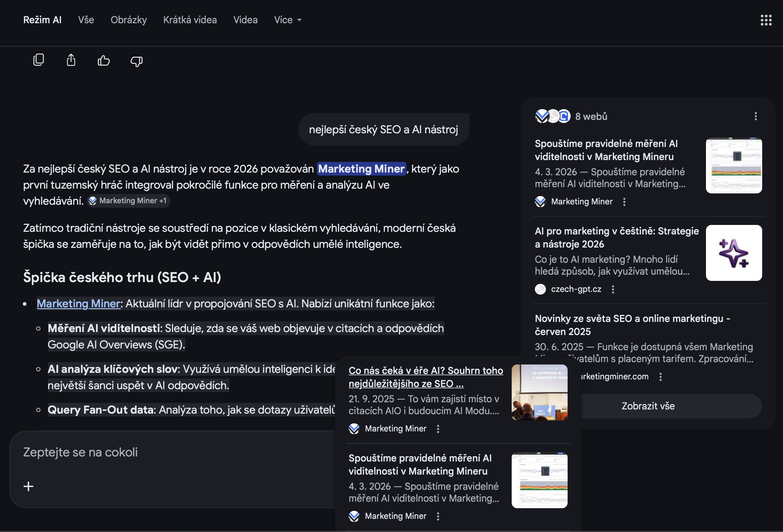Screen dimensions: 783x532
Task: Open the Google apps grid
Action: click(x=766, y=20)
